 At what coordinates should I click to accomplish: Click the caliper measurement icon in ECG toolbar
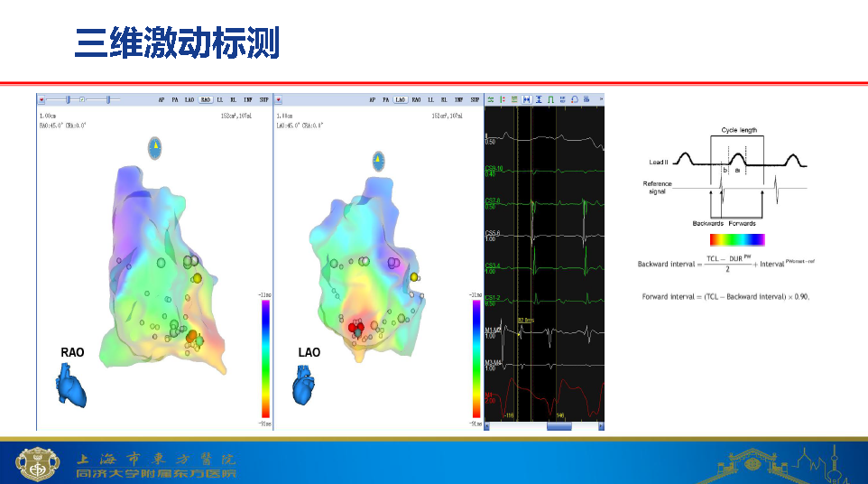pos(527,98)
